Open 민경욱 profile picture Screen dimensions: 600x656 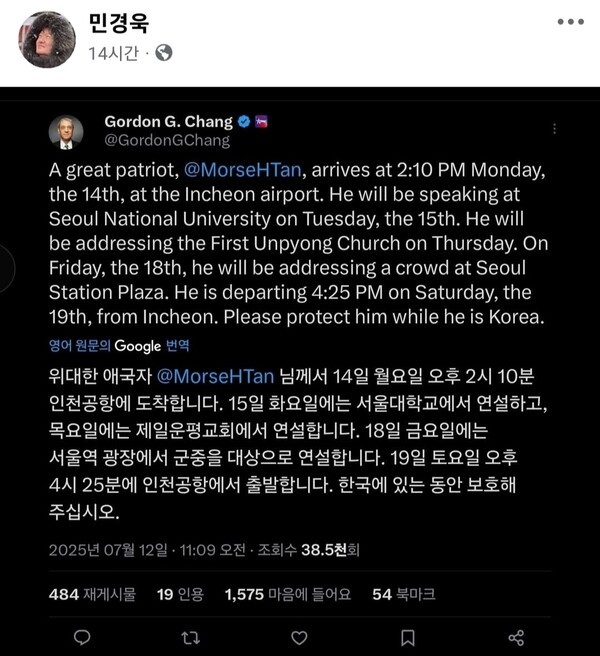click(47, 39)
